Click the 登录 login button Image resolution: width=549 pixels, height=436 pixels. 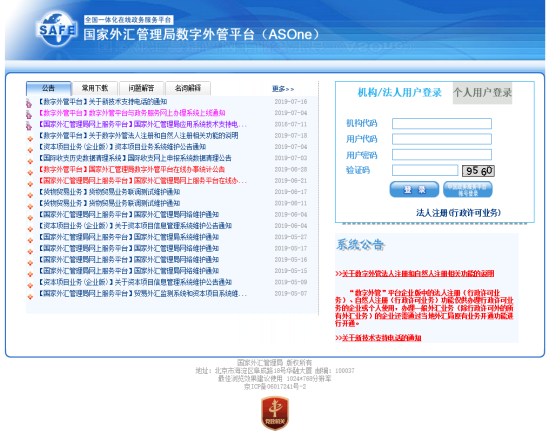pos(414,189)
